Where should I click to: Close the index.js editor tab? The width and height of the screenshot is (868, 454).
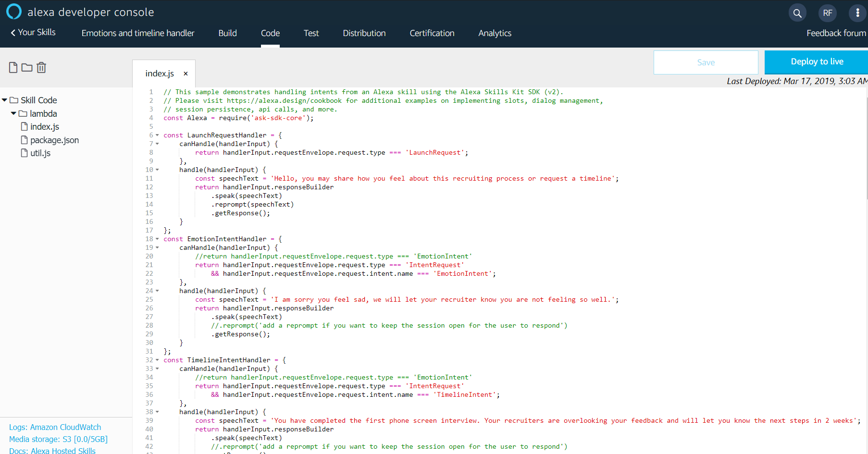(x=186, y=74)
